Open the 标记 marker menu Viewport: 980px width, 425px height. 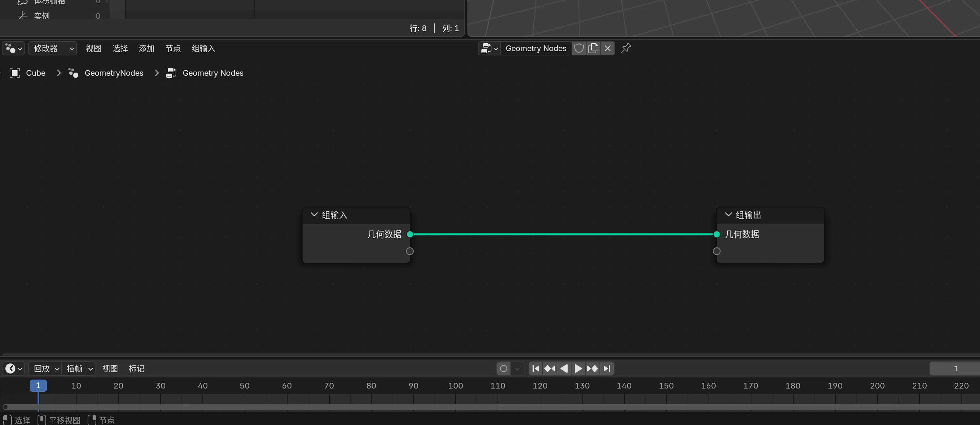point(136,369)
